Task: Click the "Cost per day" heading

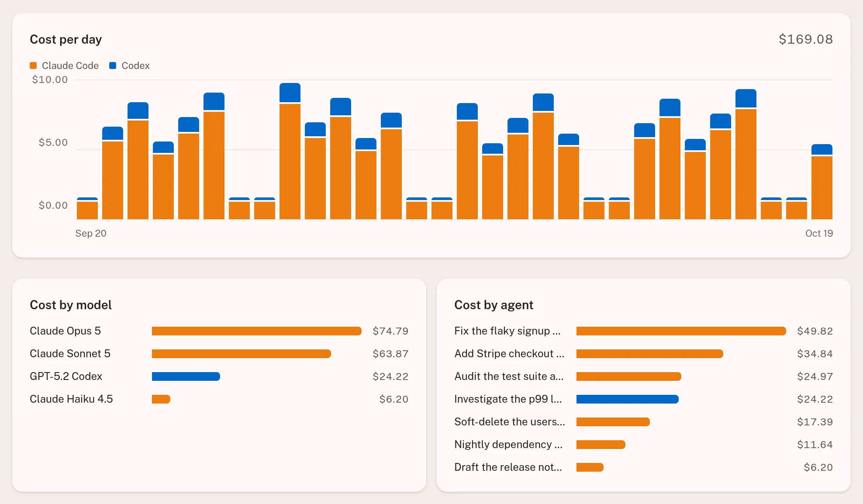Action: (x=66, y=39)
